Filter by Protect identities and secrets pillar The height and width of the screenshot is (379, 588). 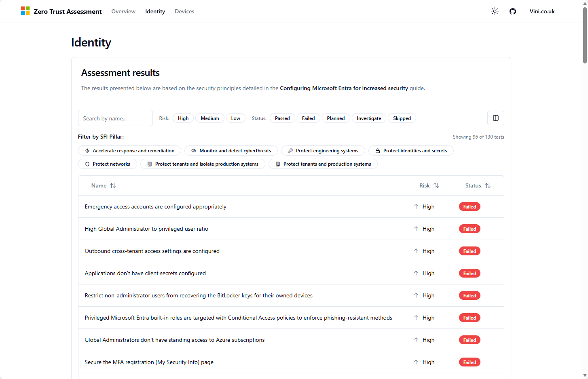pyautogui.click(x=411, y=151)
